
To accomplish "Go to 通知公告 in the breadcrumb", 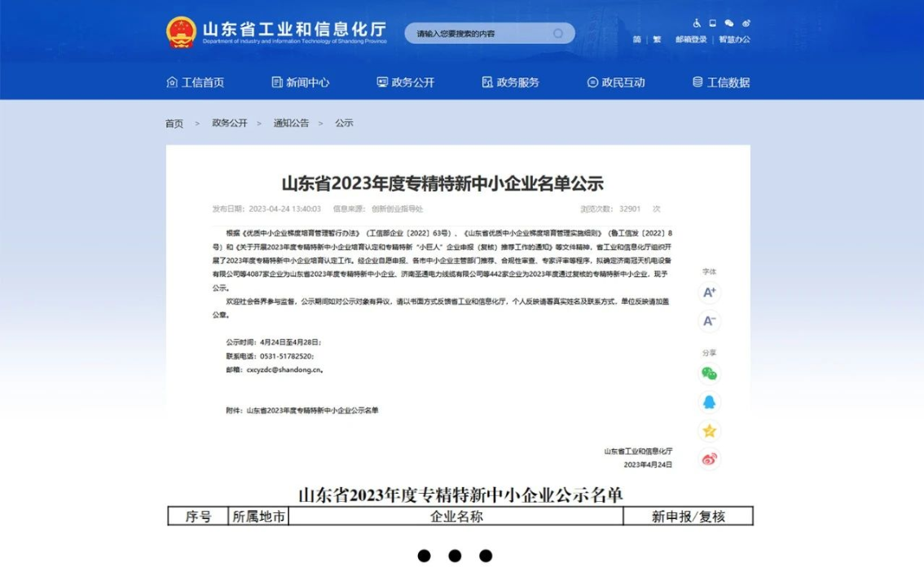I will pyautogui.click(x=291, y=123).
